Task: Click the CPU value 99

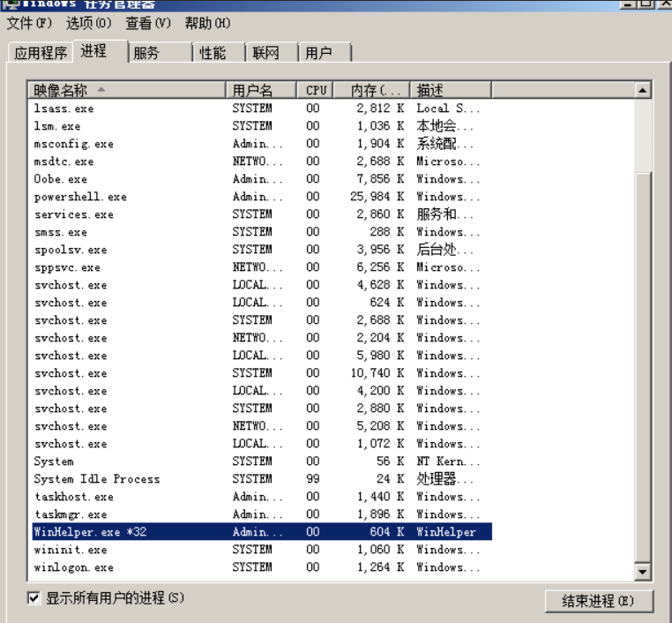Action: [x=313, y=478]
